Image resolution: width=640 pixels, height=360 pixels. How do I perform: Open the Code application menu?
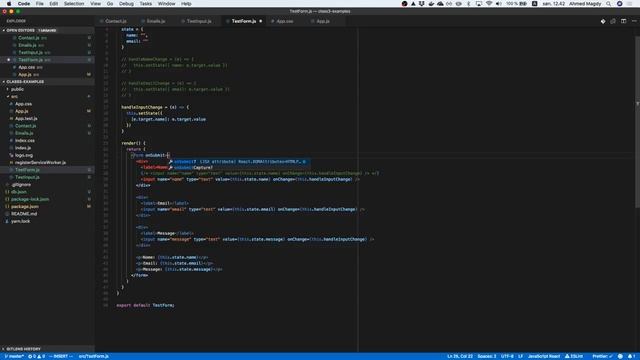coord(24,4)
